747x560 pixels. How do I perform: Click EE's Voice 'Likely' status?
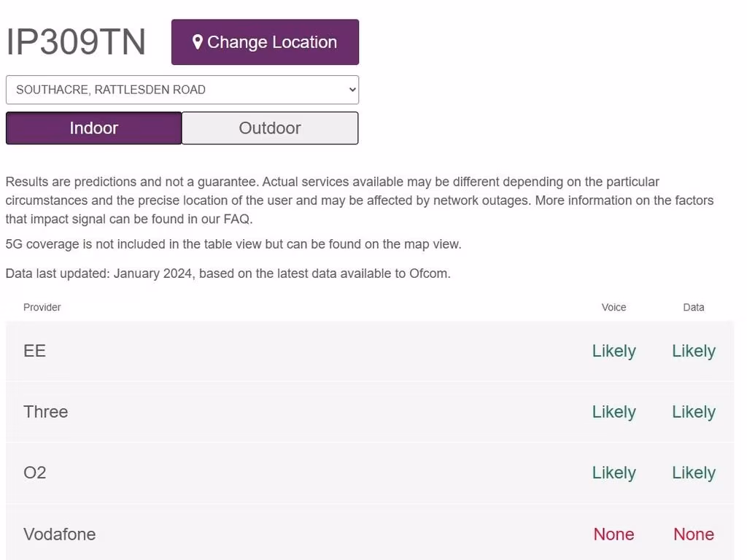614,351
